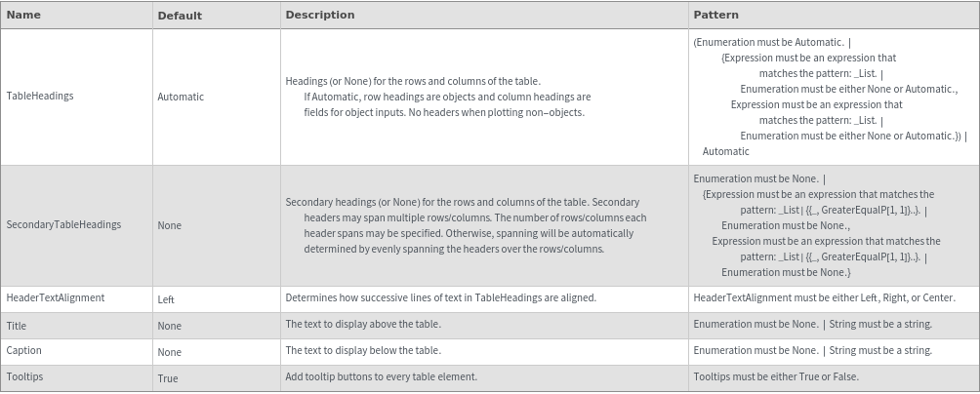This screenshot has height=394, width=980.
Task: Select the SecondaryTableHeadings option name
Action: (x=63, y=224)
